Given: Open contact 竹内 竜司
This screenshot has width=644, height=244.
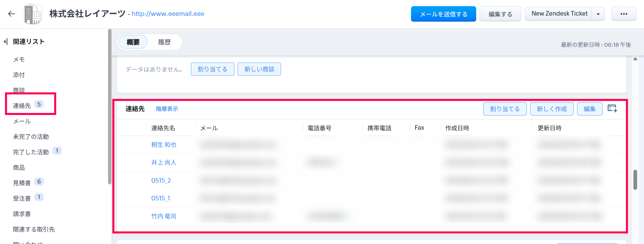Looking at the screenshot, I should (164, 216).
